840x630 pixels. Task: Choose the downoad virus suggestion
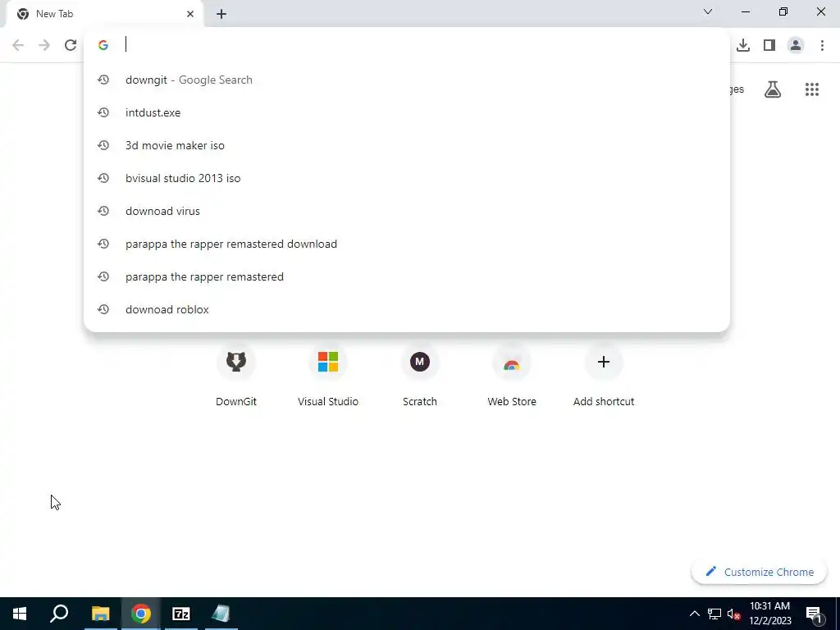click(407, 211)
